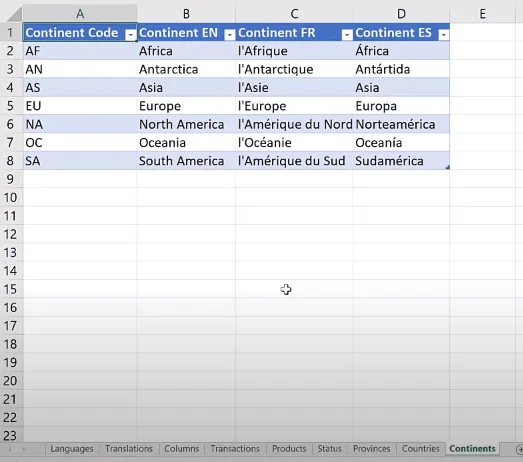This screenshot has height=462, width=523.
Task: Open the Continent FR filter dropdown
Action: point(347,35)
